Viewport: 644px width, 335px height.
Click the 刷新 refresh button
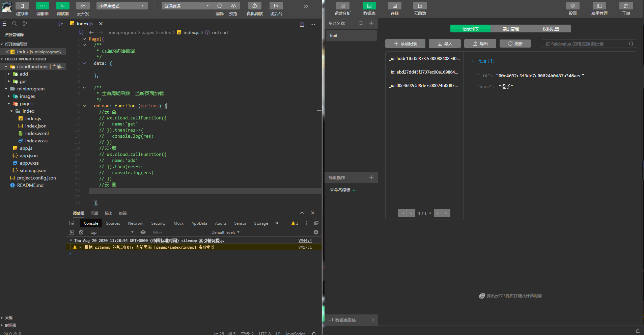point(515,44)
